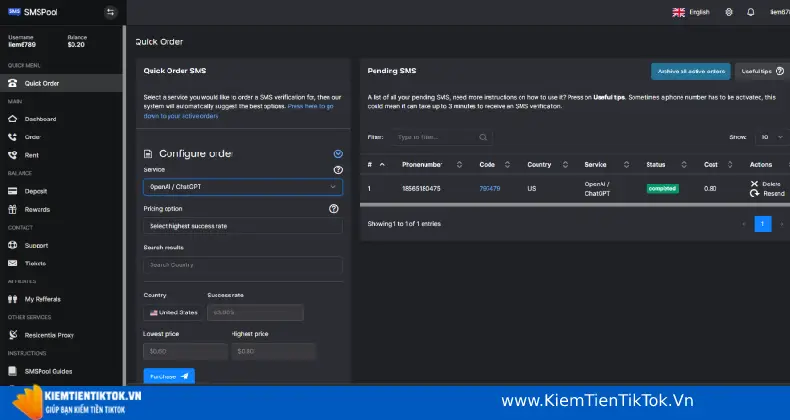Open the Deposit page
Screen dimensions: 790x420
coord(36,191)
